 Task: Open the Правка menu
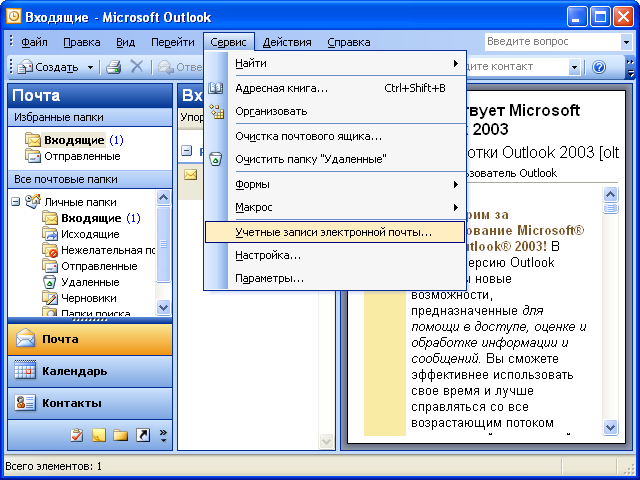coord(82,42)
